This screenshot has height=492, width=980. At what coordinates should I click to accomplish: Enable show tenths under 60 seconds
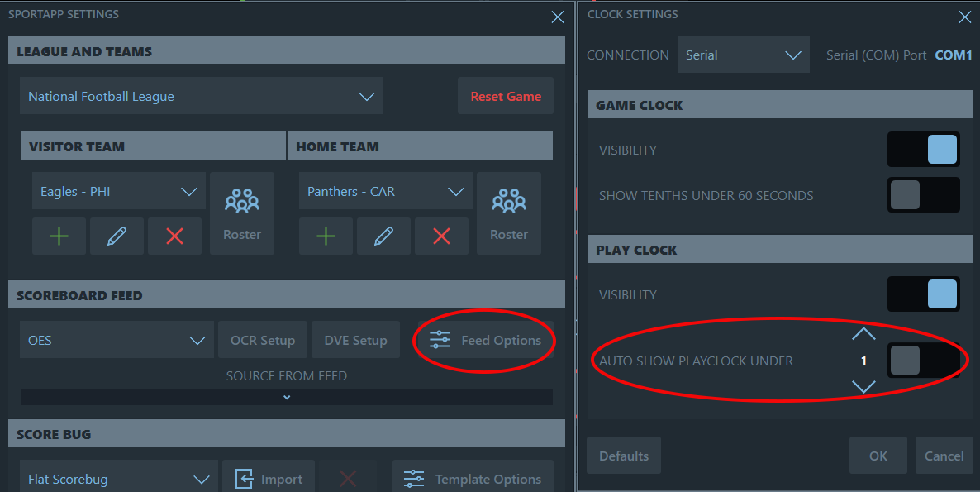click(924, 195)
